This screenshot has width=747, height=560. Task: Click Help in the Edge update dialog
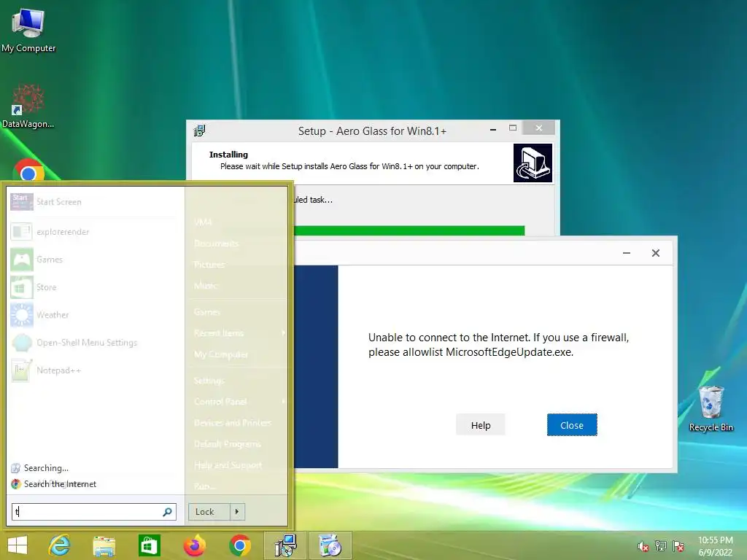click(480, 425)
